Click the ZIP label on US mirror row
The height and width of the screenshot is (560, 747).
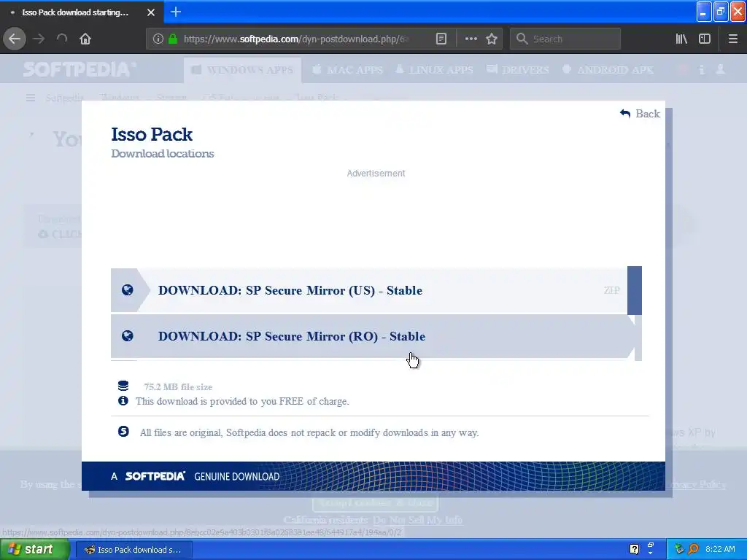[x=612, y=290]
